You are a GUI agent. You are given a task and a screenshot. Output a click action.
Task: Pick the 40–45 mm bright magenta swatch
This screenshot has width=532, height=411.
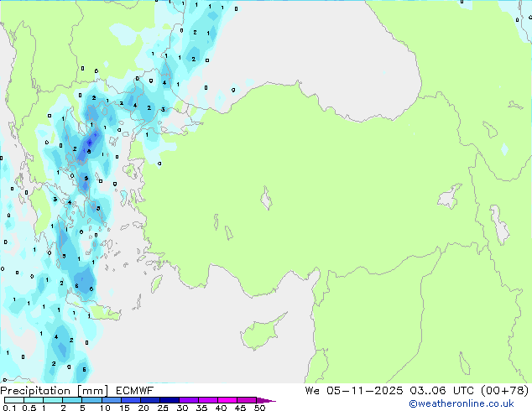coord(227,400)
